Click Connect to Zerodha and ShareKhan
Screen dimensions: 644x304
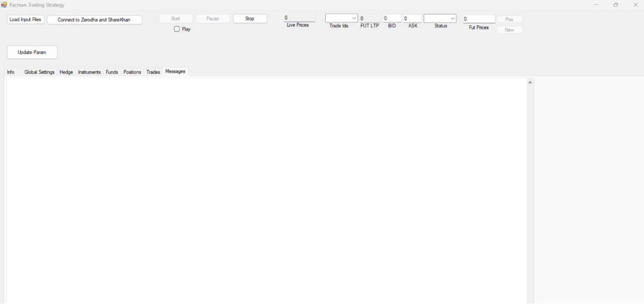pos(94,20)
